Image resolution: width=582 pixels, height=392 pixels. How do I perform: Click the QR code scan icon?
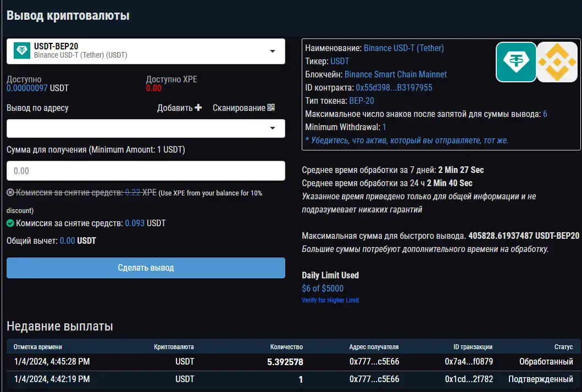point(271,108)
